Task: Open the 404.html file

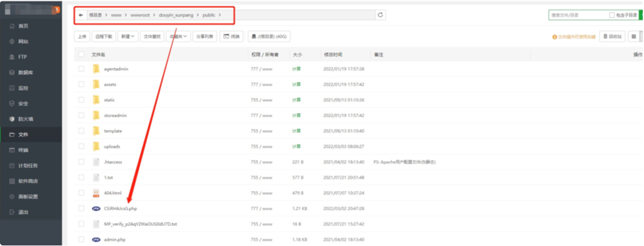Action: coord(113,193)
